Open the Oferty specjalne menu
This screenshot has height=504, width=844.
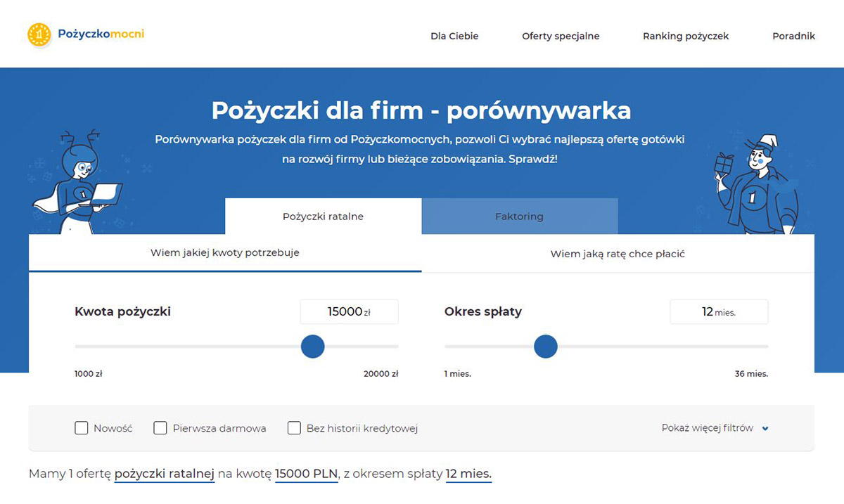click(x=561, y=36)
